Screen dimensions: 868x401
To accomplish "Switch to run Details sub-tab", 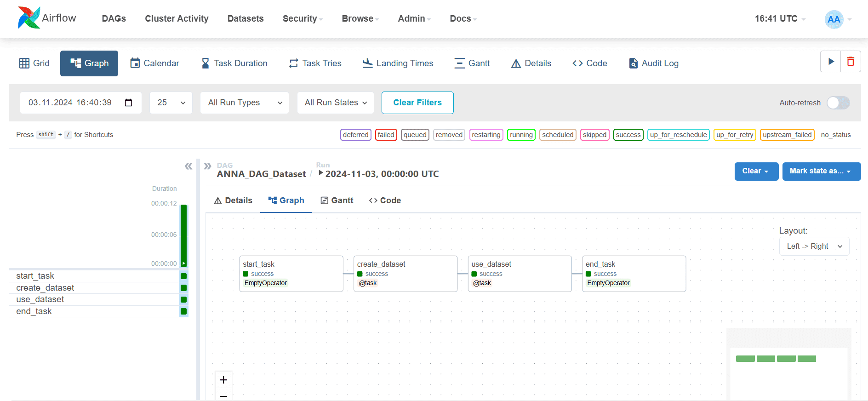I will coord(233,200).
